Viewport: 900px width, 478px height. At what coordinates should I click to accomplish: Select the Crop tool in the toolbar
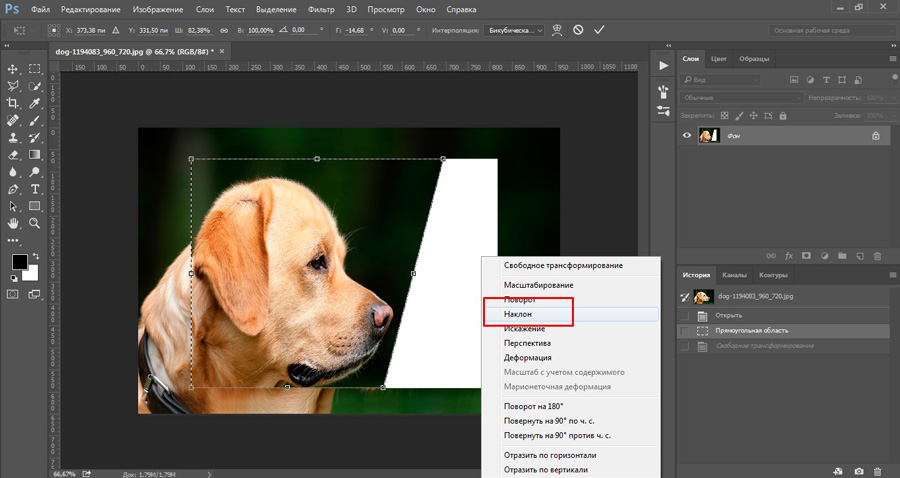[14, 103]
